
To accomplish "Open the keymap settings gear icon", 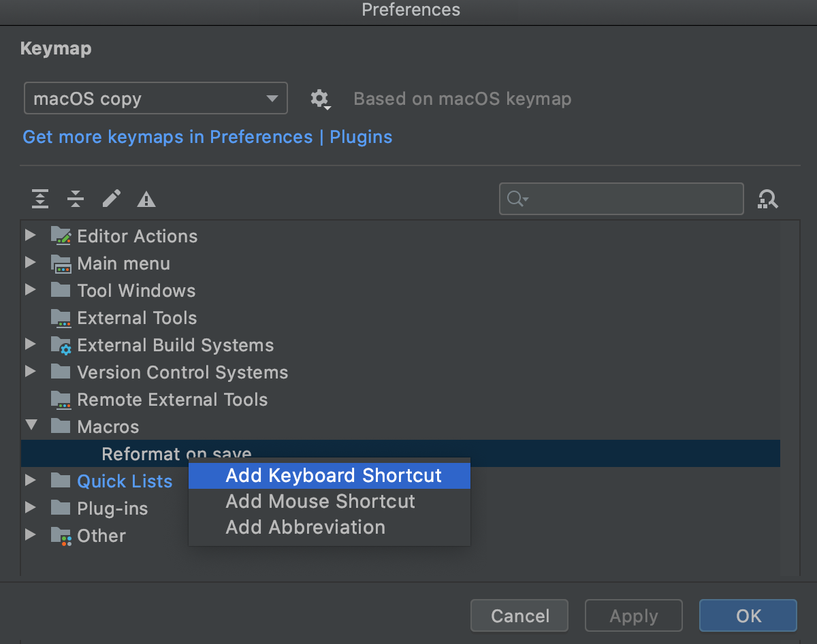I will click(x=320, y=99).
